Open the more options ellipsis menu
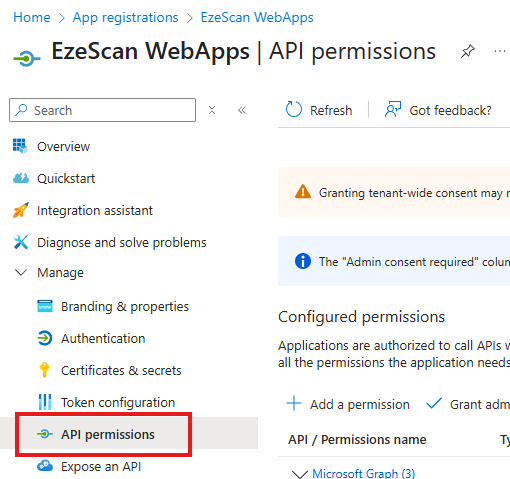 [x=500, y=51]
